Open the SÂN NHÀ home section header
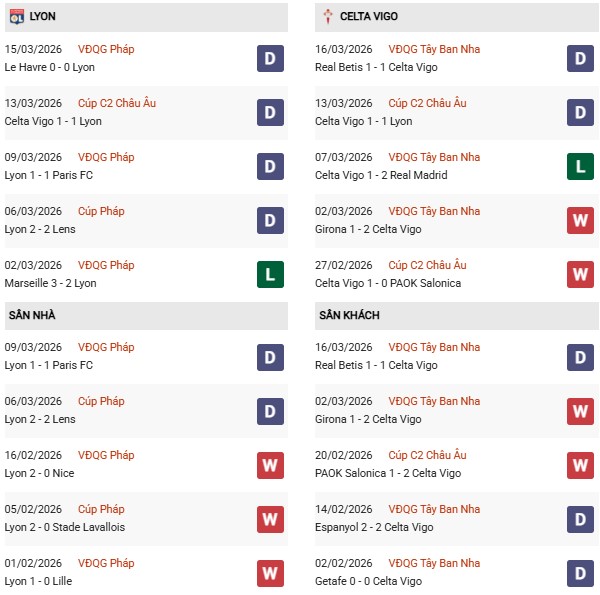 [x=32, y=315]
